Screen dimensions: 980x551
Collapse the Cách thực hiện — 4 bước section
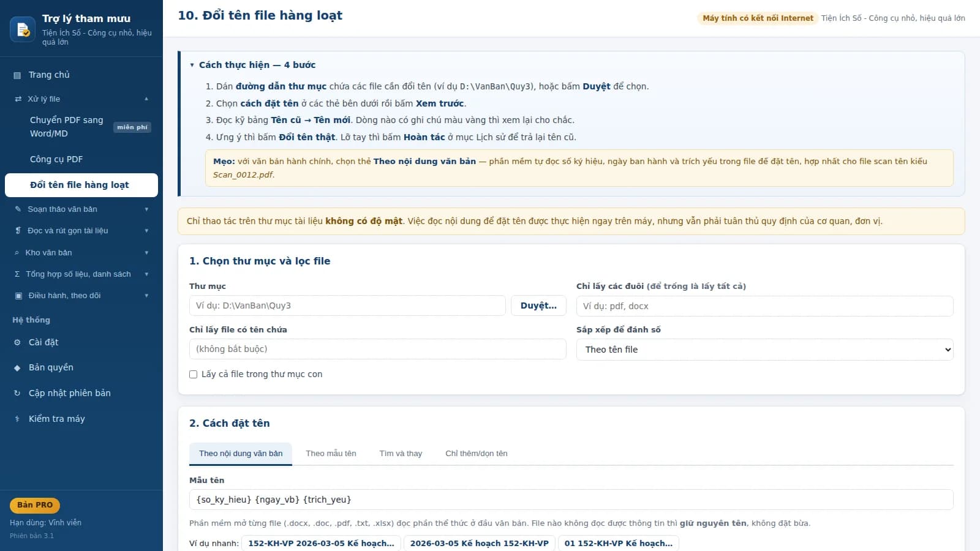point(253,65)
